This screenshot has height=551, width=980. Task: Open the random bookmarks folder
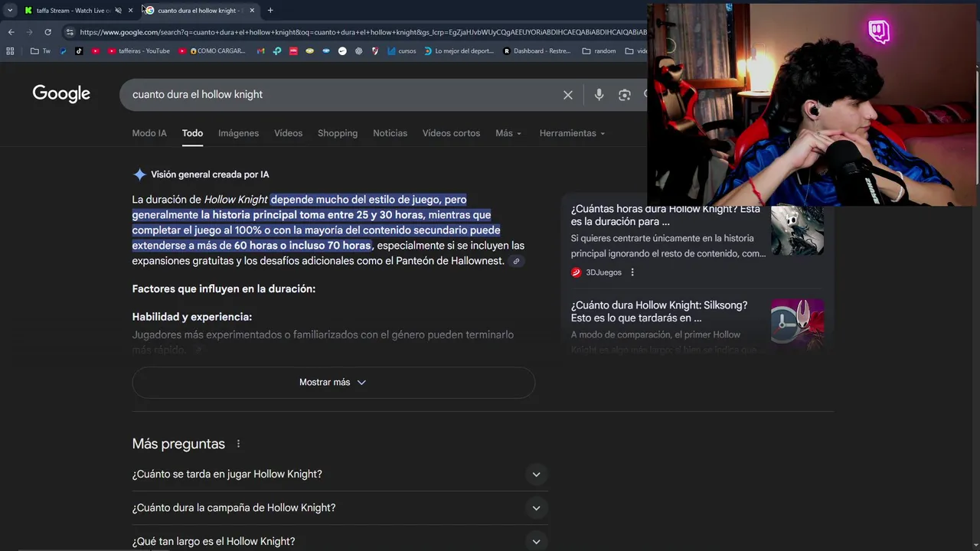(599, 51)
